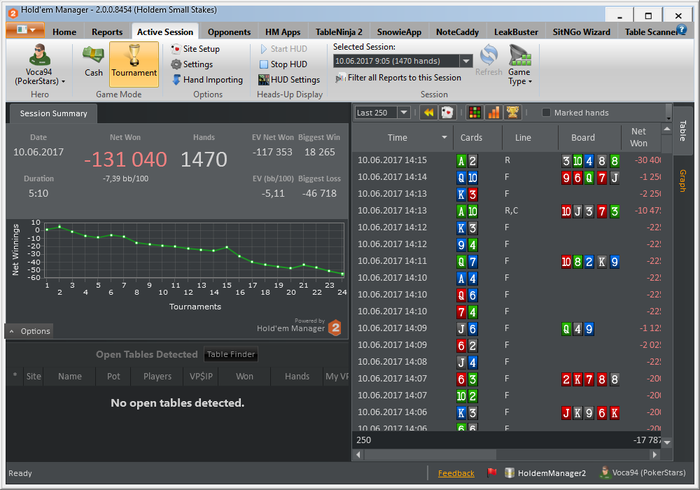Click the VP$IP column header in open tables
This screenshot has width=700, height=490.
point(201,376)
